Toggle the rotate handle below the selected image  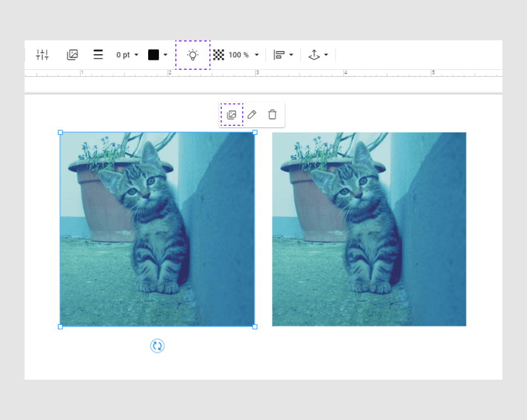click(157, 346)
